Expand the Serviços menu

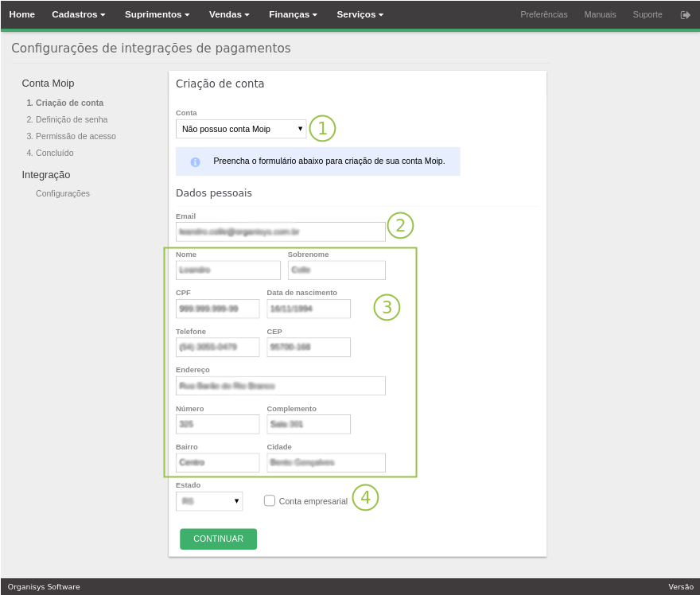tap(360, 14)
